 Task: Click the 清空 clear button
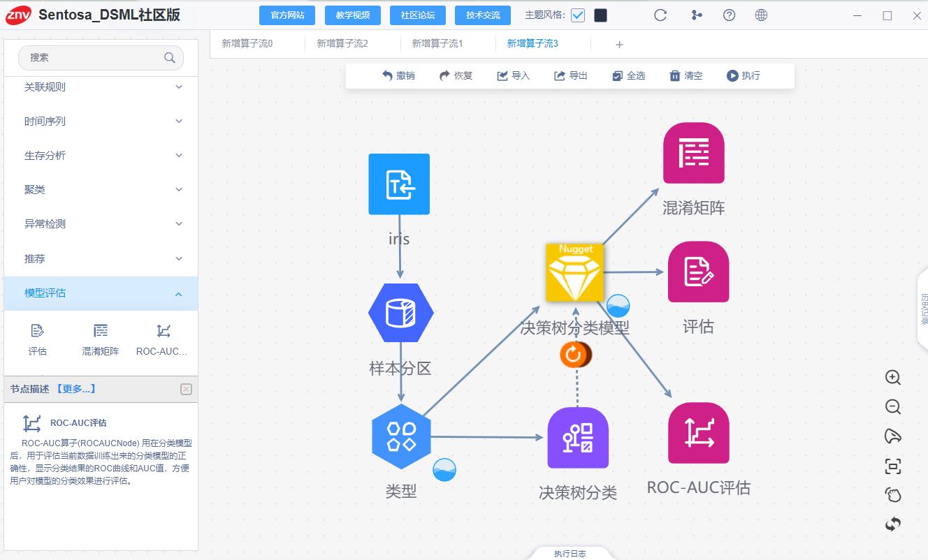click(x=686, y=75)
